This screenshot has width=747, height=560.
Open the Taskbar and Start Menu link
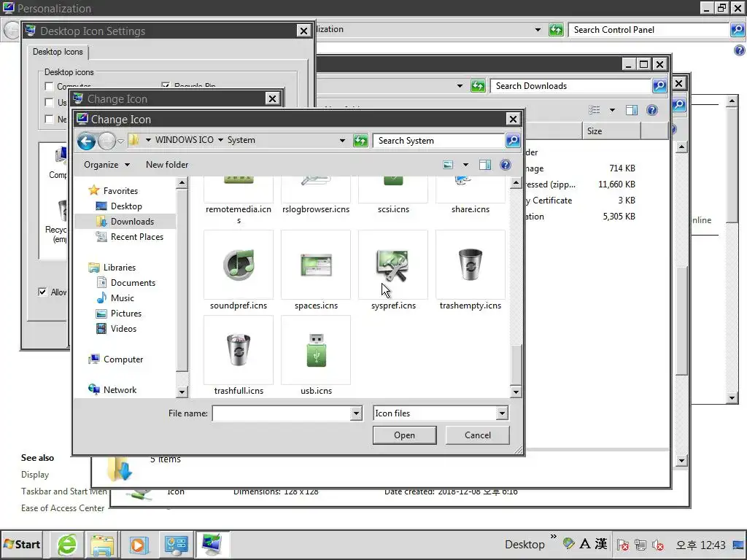pyautogui.click(x=64, y=491)
